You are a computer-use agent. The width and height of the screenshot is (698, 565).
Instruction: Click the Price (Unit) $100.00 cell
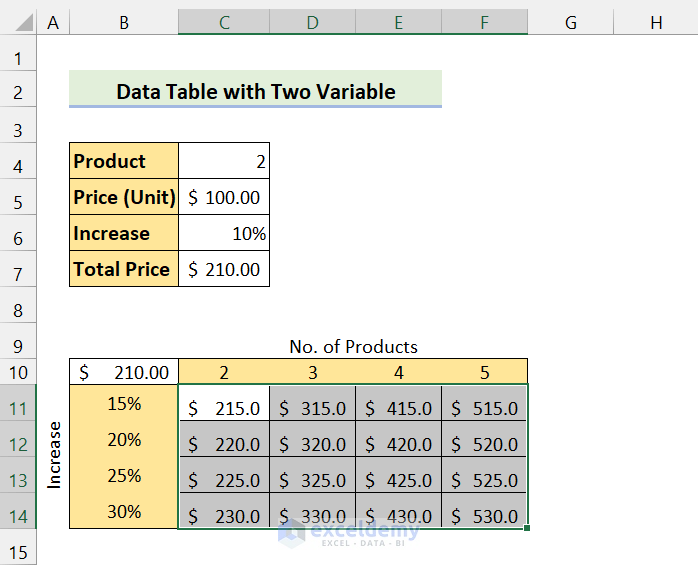tap(224, 197)
